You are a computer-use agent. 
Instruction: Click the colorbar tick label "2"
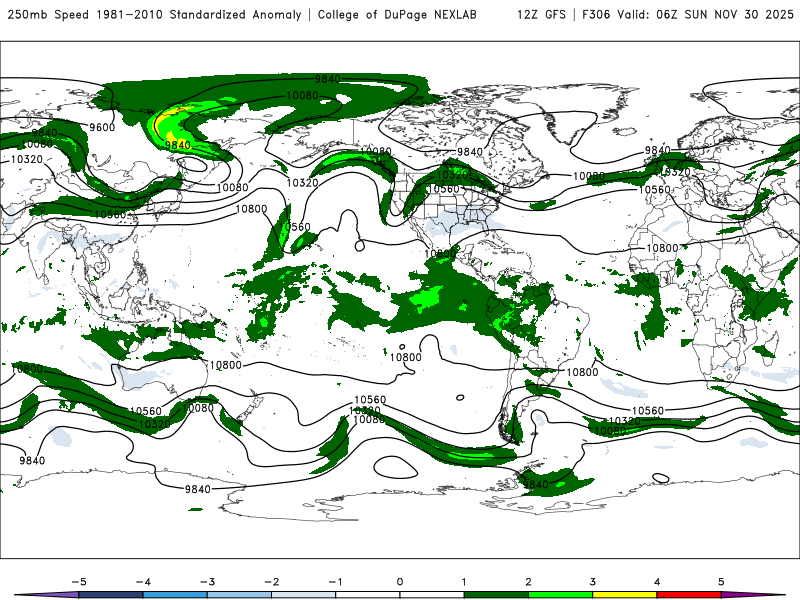(528, 582)
